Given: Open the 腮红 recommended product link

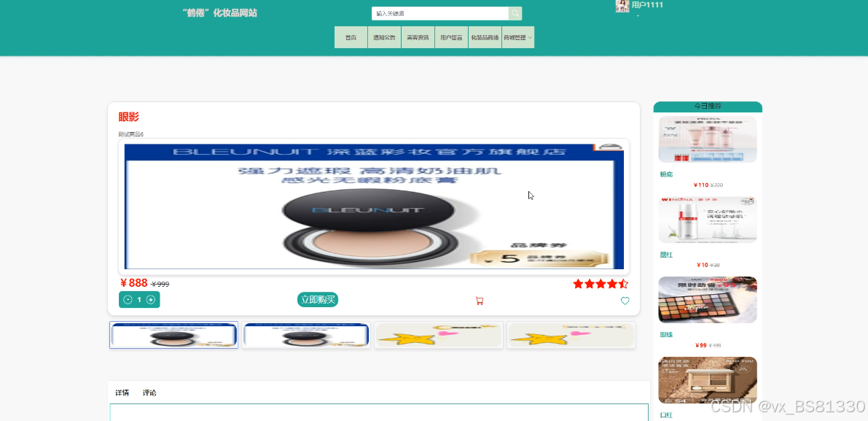Looking at the screenshot, I should click(x=666, y=255).
